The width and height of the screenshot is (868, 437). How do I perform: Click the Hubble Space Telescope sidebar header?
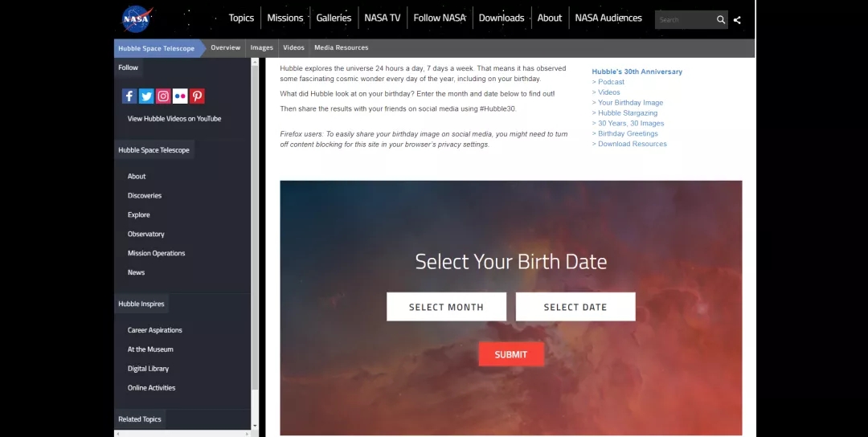[154, 150]
